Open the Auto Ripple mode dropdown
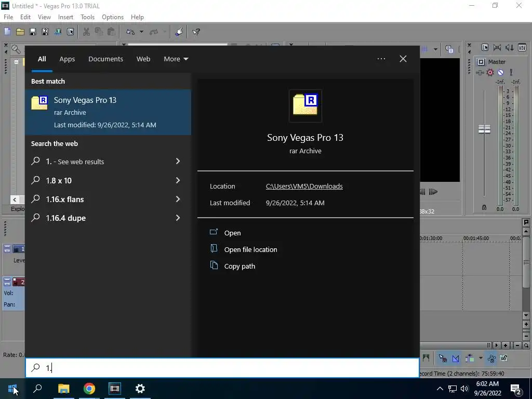Viewport: 532px width, 399px height. point(481,358)
